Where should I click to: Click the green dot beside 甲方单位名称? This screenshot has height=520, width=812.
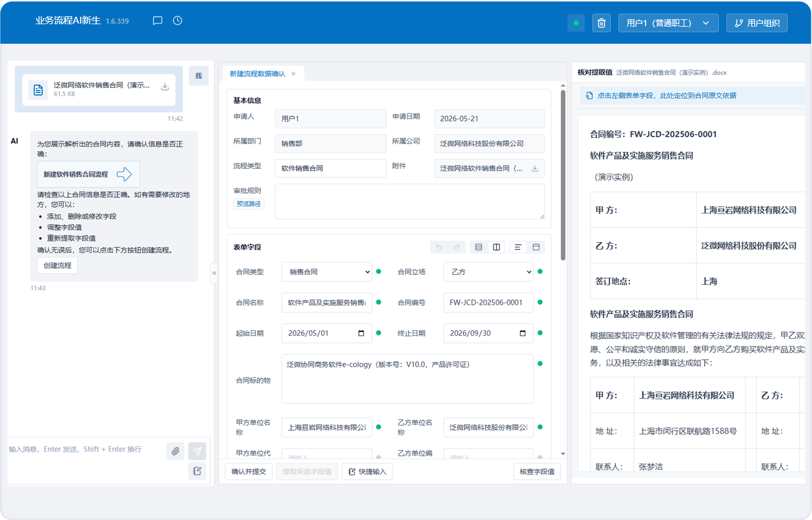[x=378, y=427]
